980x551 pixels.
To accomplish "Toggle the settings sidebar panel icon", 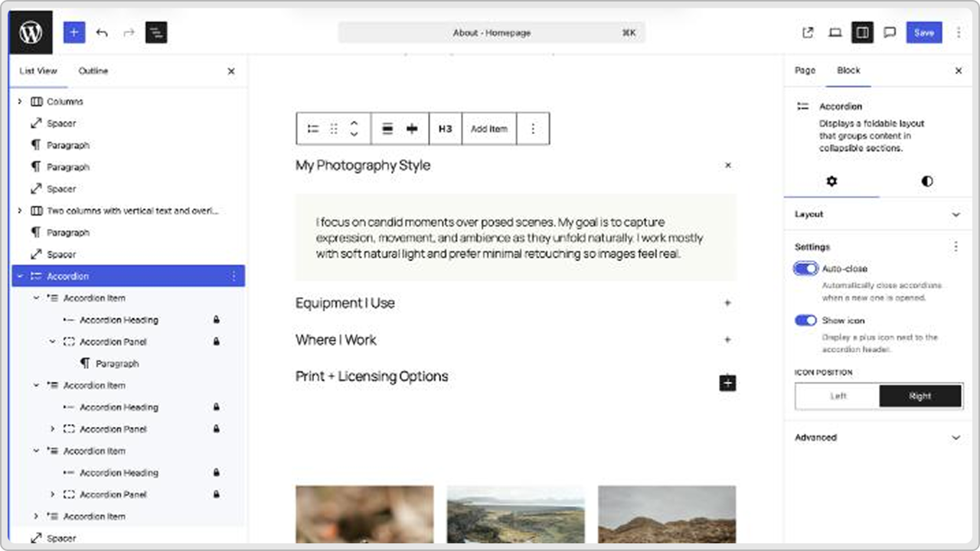I will (863, 32).
